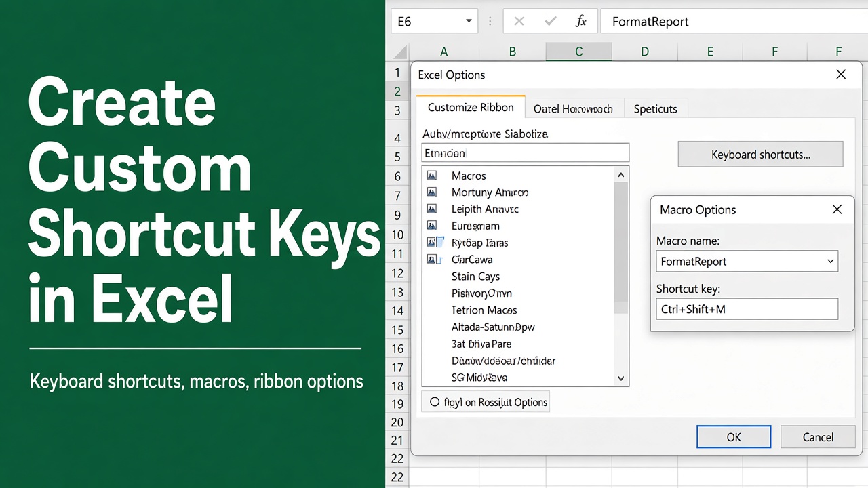
Task: Select column E header
Action: [710, 52]
